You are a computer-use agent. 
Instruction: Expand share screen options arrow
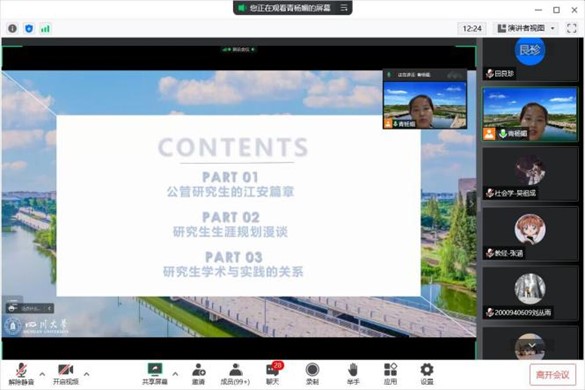pos(175,374)
